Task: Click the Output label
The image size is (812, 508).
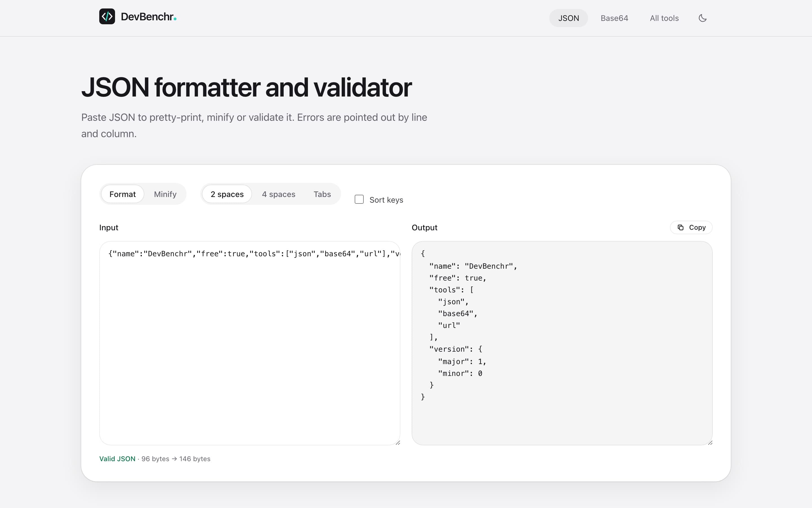Action: (424, 227)
